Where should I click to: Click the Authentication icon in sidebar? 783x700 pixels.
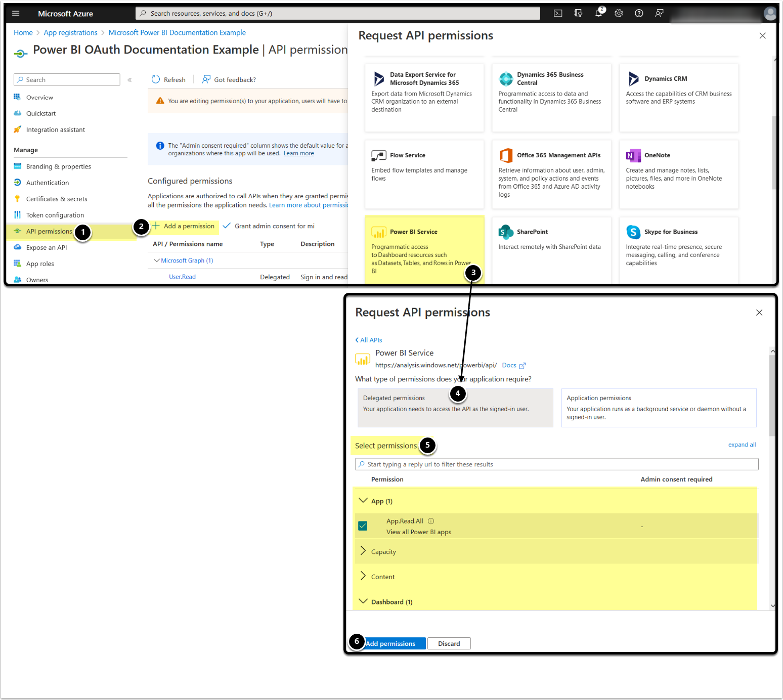pyautogui.click(x=17, y=183)
